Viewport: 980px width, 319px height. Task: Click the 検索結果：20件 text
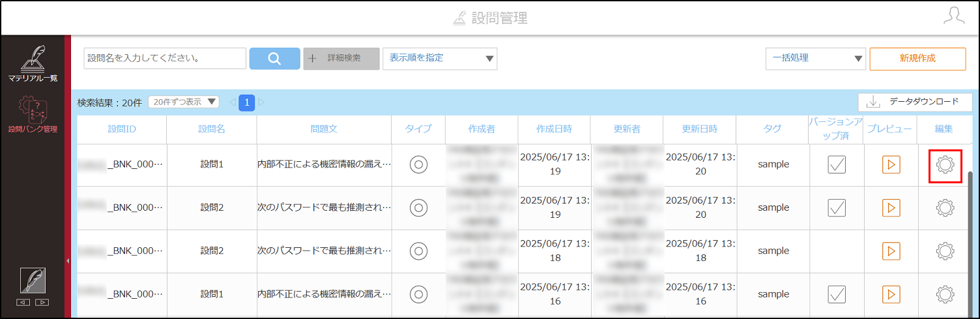point(109,102)
